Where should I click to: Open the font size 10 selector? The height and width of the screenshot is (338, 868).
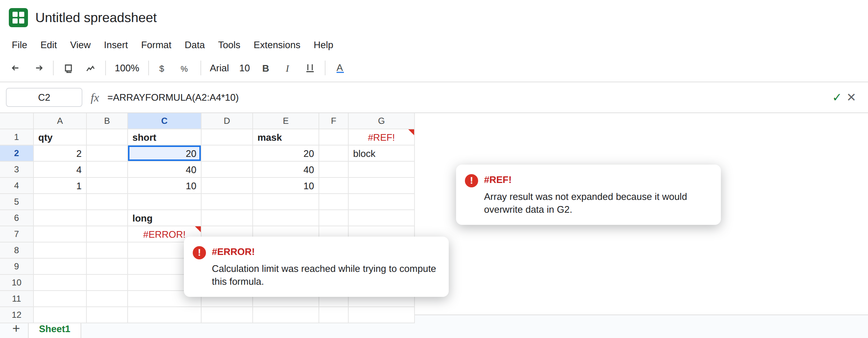click(x=245, y=68)
